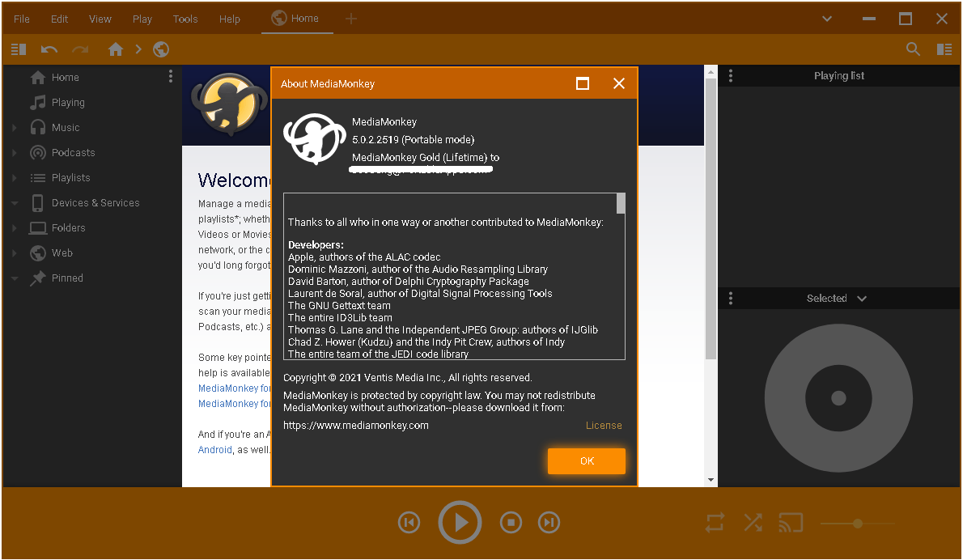Click the Android link on welcome page
963x560 pixels.
215,449
